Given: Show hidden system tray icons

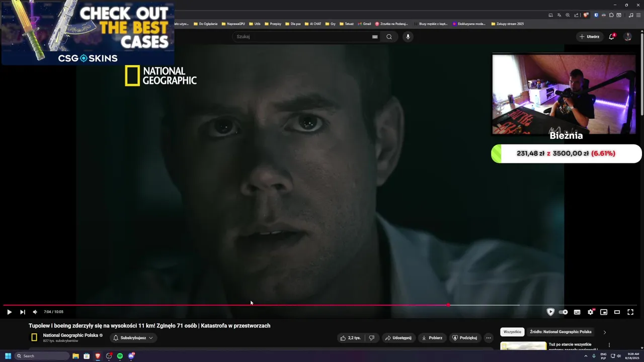Looking at the screenshot, I should pos(586,356).
